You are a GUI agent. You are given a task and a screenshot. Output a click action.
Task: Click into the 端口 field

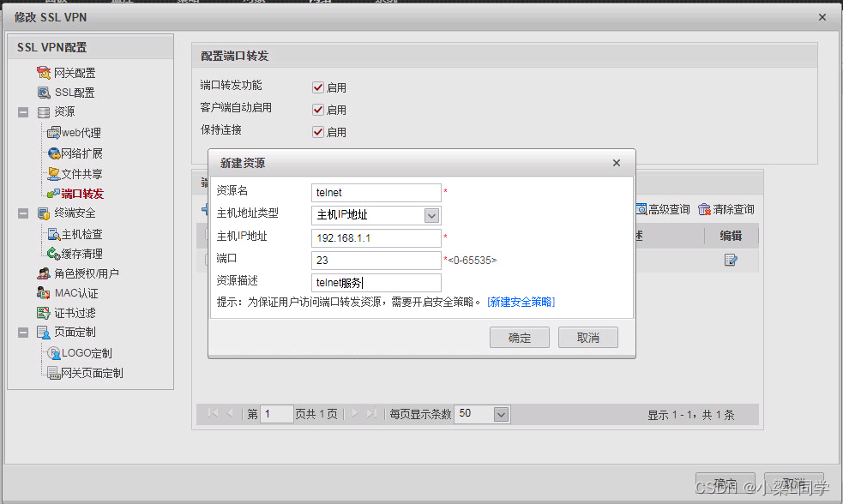pos(376,260)
